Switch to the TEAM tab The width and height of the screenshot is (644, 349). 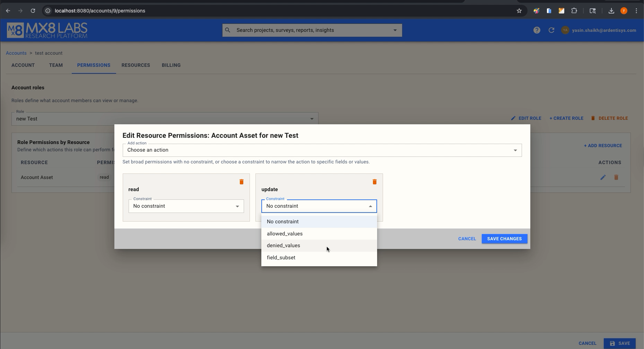(x=56, y=65)
